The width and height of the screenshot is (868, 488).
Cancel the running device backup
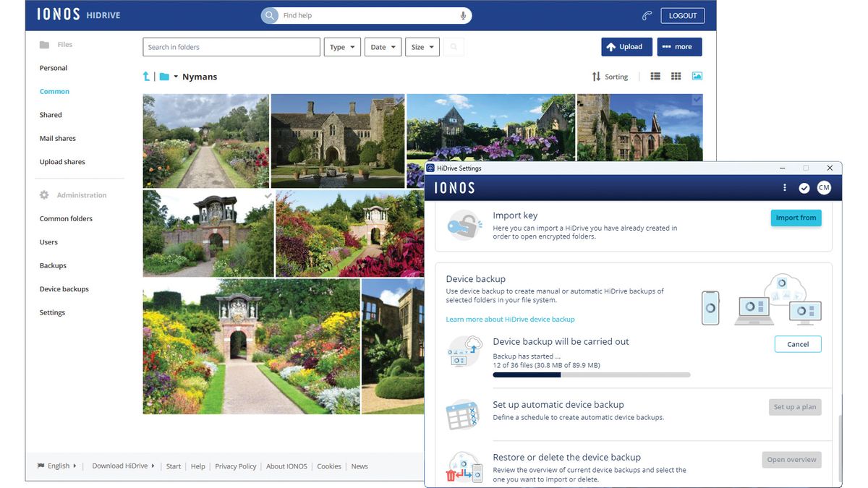(x=798, y=344)
